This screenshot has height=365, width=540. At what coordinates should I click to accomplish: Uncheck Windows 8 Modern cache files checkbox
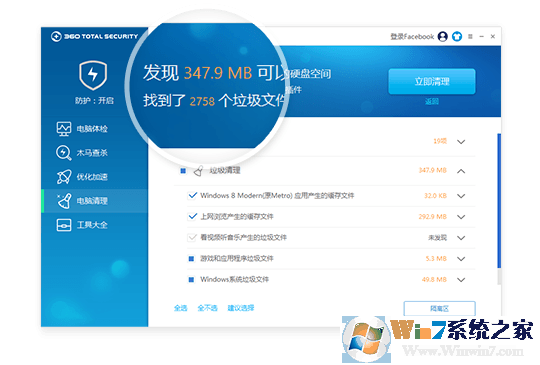[193, 195]
